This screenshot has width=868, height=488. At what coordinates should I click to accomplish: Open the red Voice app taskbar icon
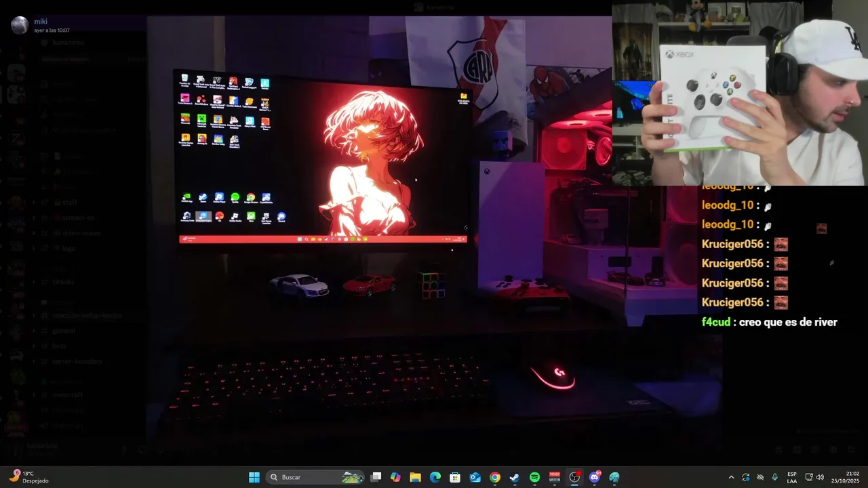555,477
